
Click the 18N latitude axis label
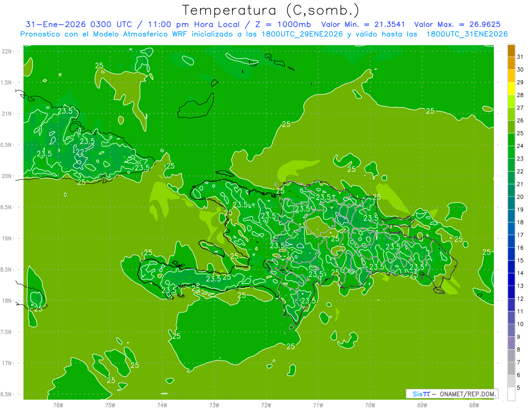8,301
